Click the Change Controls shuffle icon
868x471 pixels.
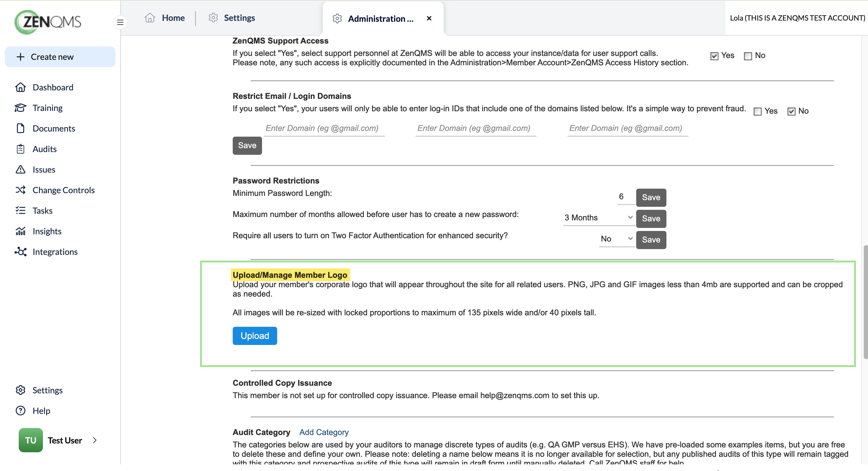point(21,190)
